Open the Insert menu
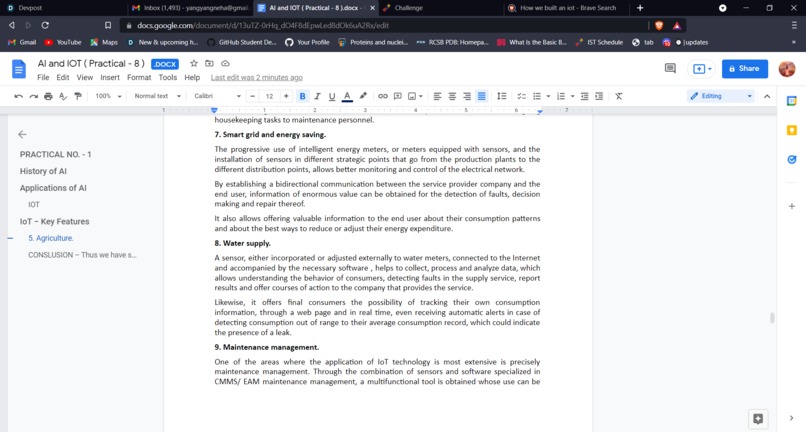The width and height of the screenshot is (806, 432). pyautogui.click(x=110, y=78)
